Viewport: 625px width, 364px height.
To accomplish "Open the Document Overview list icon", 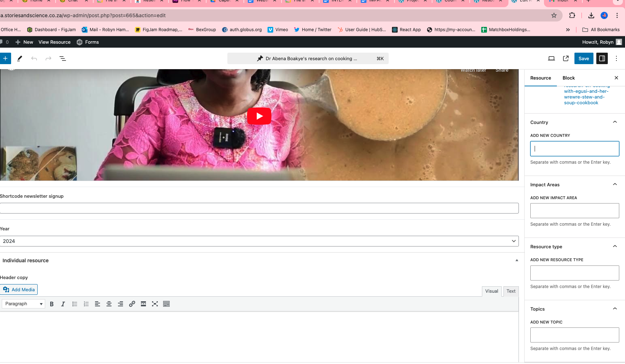I will [62, 58].
